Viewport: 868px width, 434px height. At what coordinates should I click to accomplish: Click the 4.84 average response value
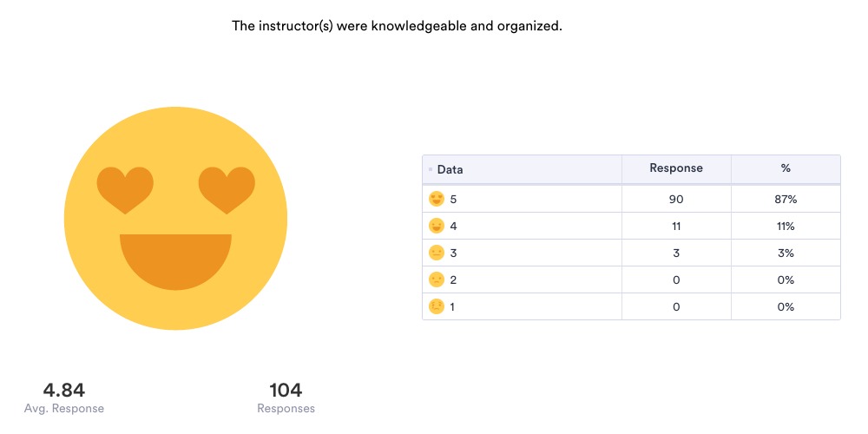pos(64,391)
